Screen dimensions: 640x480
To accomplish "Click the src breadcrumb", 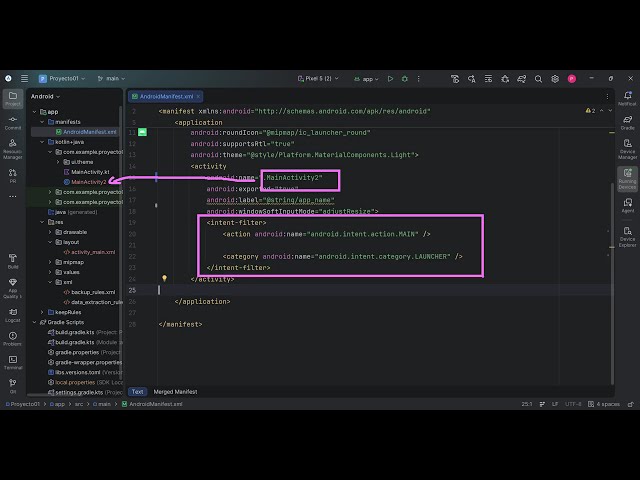I will click(79, 404).
